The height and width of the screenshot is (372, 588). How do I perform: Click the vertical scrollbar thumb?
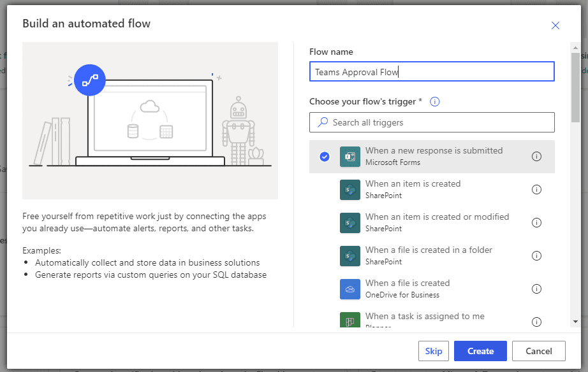coord(575,87)
